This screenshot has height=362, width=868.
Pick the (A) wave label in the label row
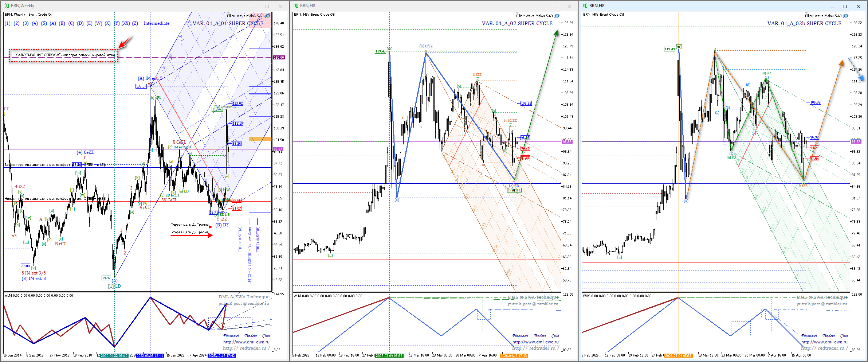(x=53, y=23)
